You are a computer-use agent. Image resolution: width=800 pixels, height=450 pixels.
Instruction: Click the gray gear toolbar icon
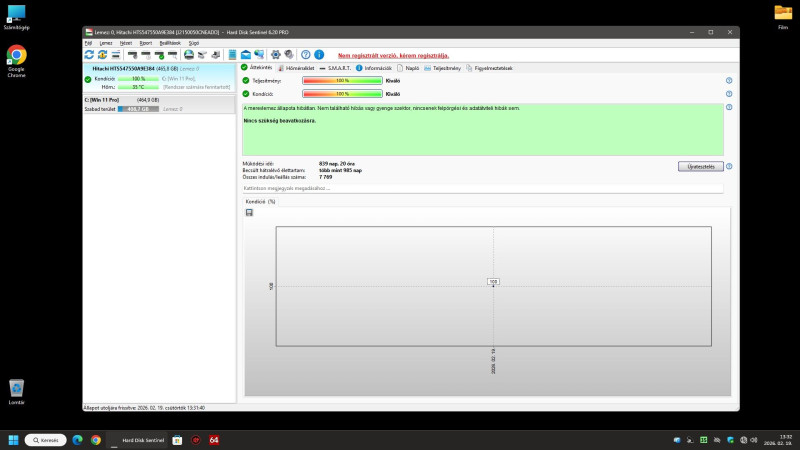pos(289,55)
